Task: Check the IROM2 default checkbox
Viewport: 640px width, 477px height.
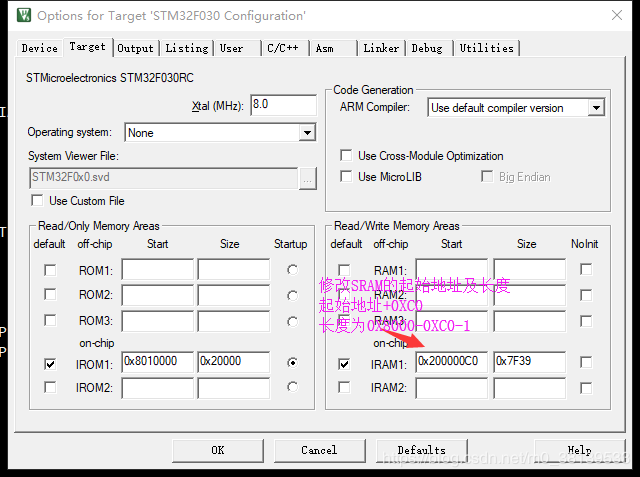Action: pos(50,387)
